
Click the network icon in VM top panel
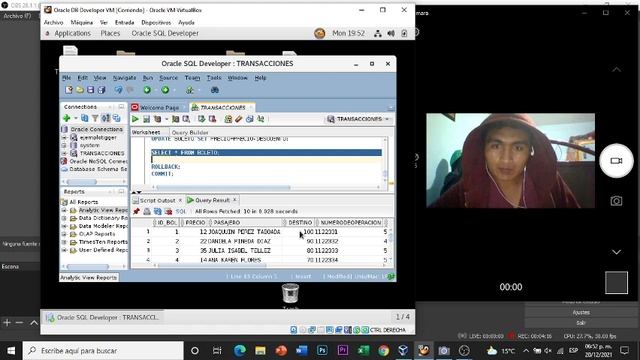click(x=378, y=33)
